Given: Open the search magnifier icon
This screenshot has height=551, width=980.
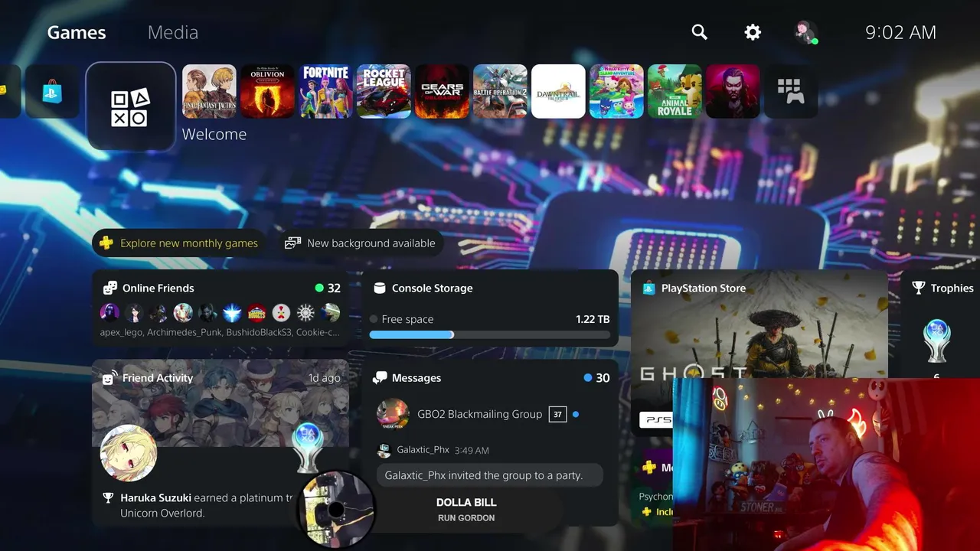Looking at the screenshot, I should coord(699,32).
